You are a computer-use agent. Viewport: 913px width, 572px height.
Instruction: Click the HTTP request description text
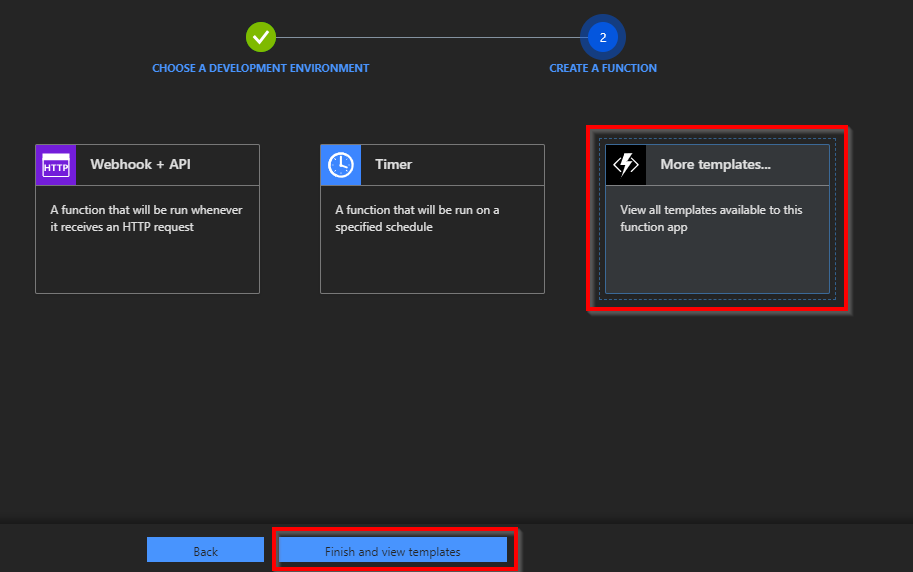[146, 218]
